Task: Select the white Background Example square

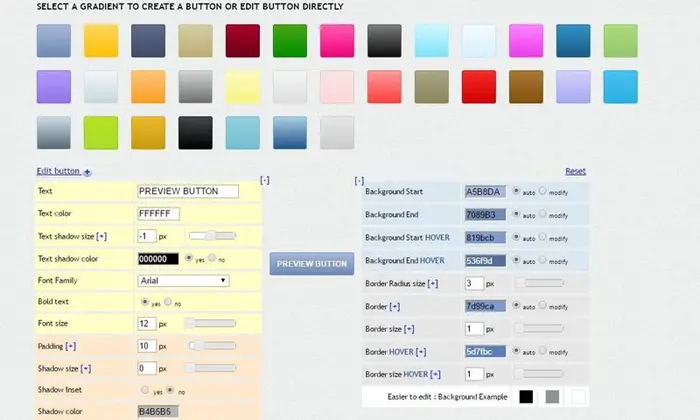Action: click(578, 397)
